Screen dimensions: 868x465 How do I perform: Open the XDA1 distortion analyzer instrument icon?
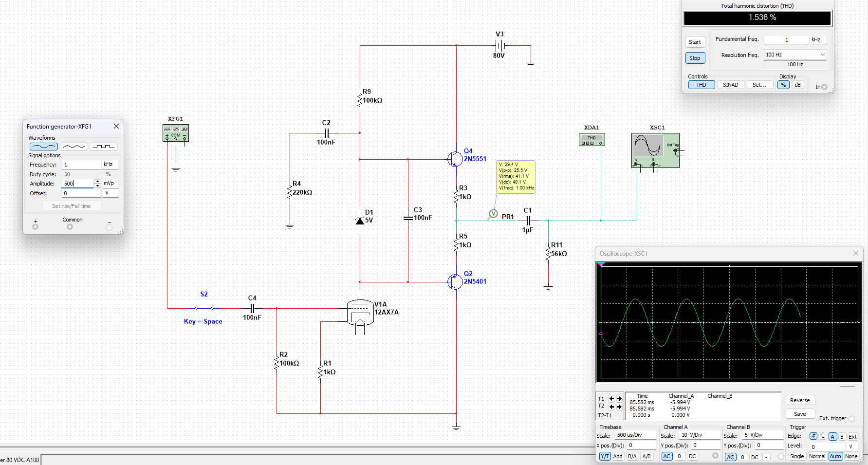pyautogui.click(x=591, y=140)
